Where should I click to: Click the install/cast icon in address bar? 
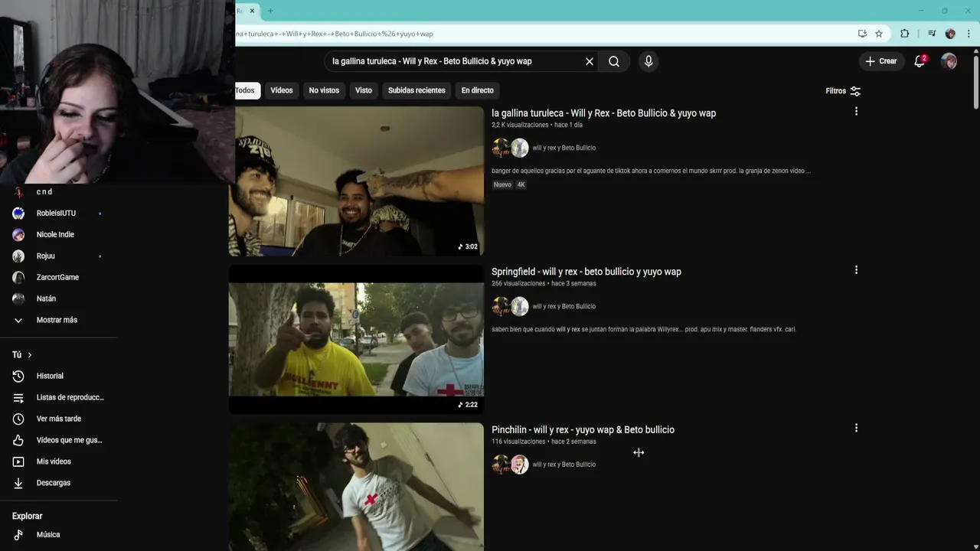tap(863, 34)
